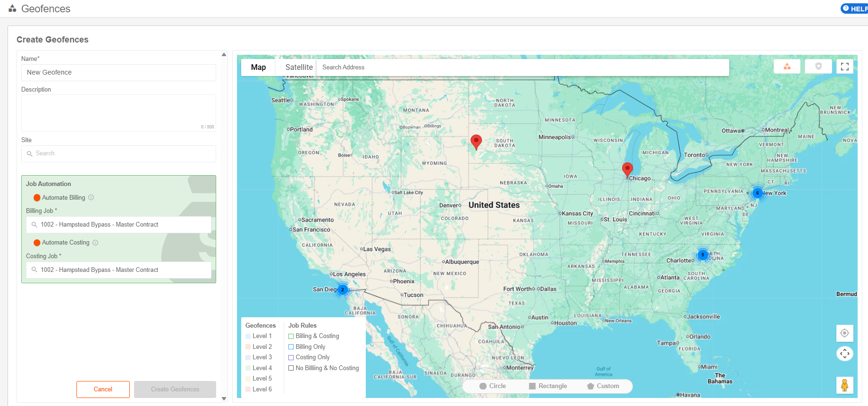The image size is (868, 406).
Task: Click the "0 / 500" character counter
Action: pyautogui.click(x=208, y=127)
